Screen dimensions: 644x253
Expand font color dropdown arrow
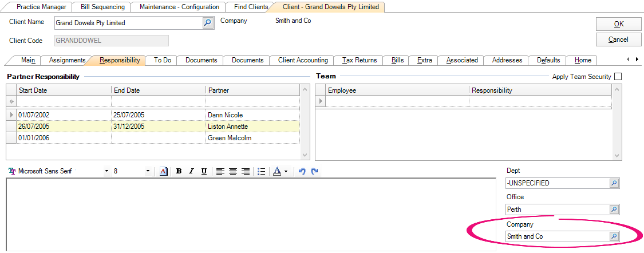(x=286, y=171)
